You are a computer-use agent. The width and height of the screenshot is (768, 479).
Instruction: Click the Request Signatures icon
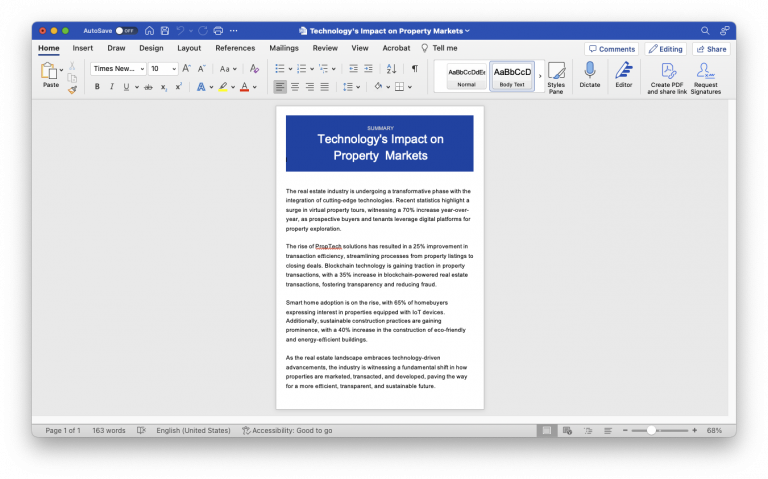pyautogui.click(x=705, y=71)
